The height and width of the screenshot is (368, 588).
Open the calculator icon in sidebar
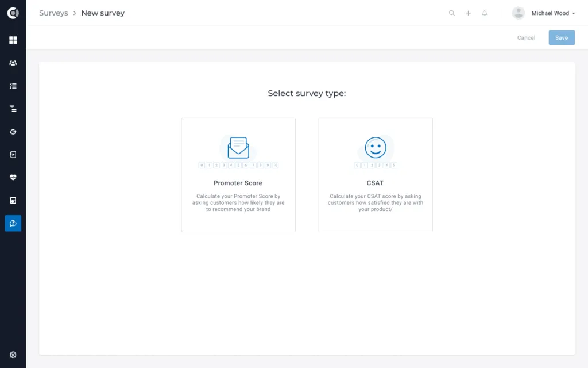tap(13, 201)
